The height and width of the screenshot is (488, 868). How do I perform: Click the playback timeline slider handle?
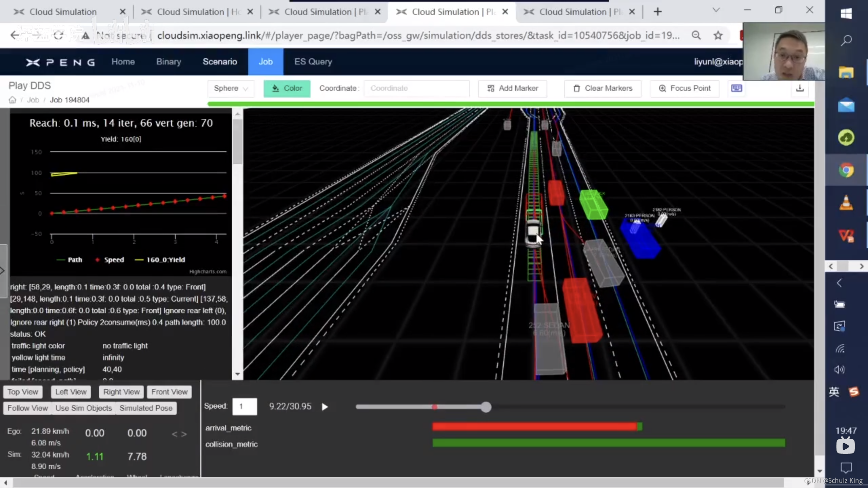(x=486, y=407)
